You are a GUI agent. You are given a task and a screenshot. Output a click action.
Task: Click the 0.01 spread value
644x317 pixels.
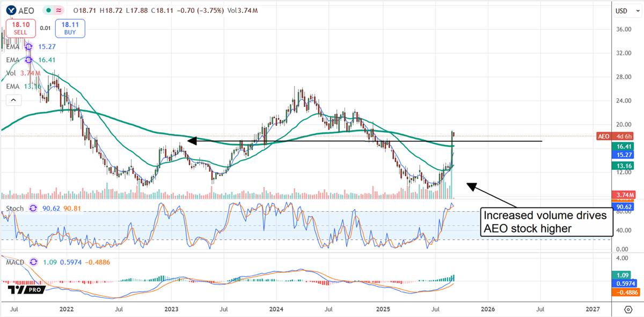[x=46, y=28]
